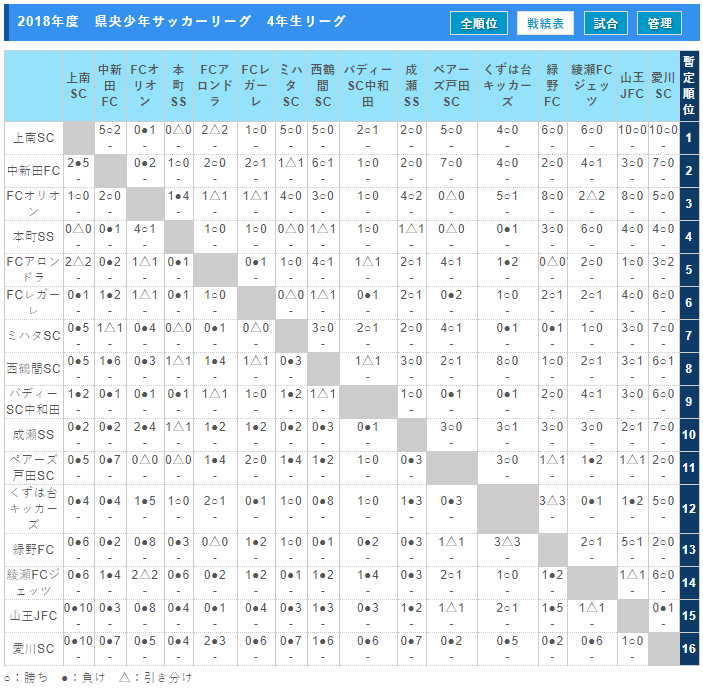Click the 2●5 result in the 中新田FC row
The height and width of the screenshot is (688, 703).
coord(79,163)
